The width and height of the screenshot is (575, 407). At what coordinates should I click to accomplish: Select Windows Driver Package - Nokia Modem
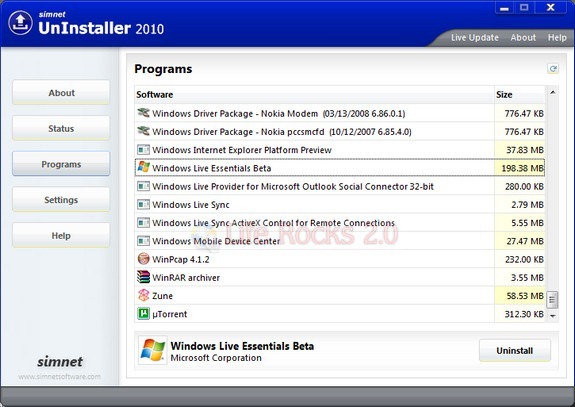[x=340, y=113]
